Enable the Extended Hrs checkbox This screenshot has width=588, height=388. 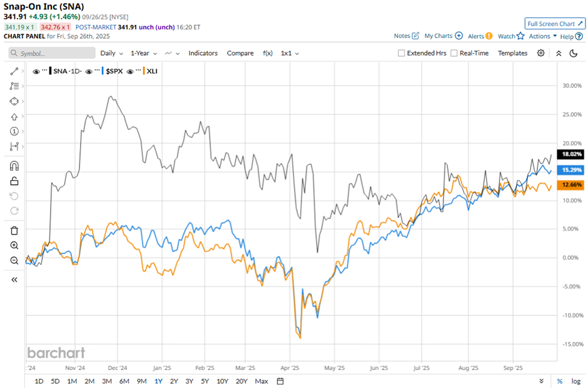pos(401,53)
